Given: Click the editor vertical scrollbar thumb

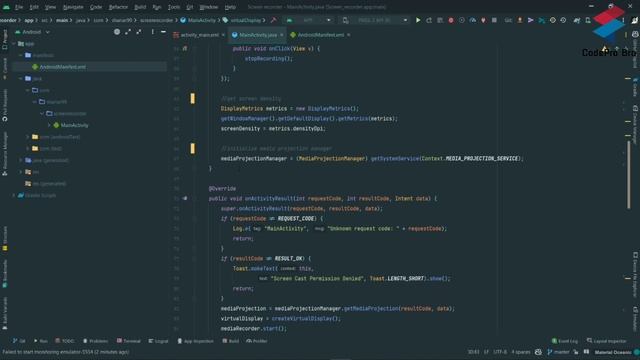Looking at the screenshot, I should tap(629, 175).
